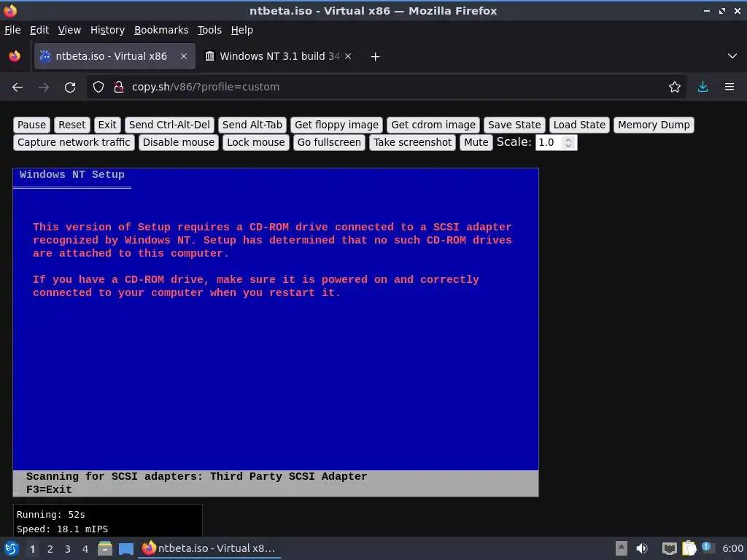View the padlock site security info

pyautogui.click(x=119, y=87)
